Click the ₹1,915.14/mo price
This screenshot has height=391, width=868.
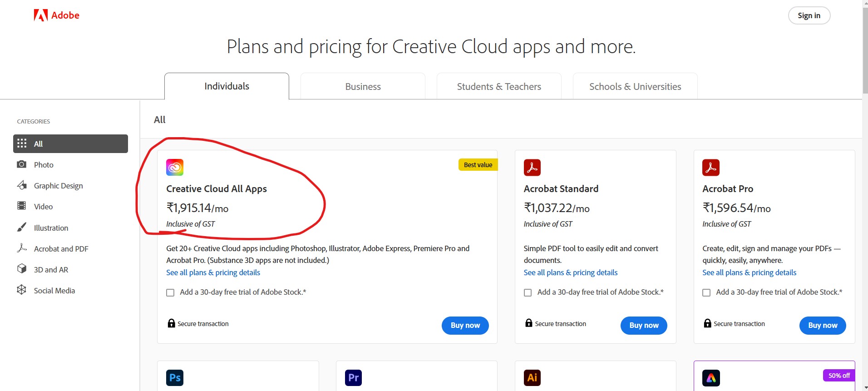pos(197,208)
